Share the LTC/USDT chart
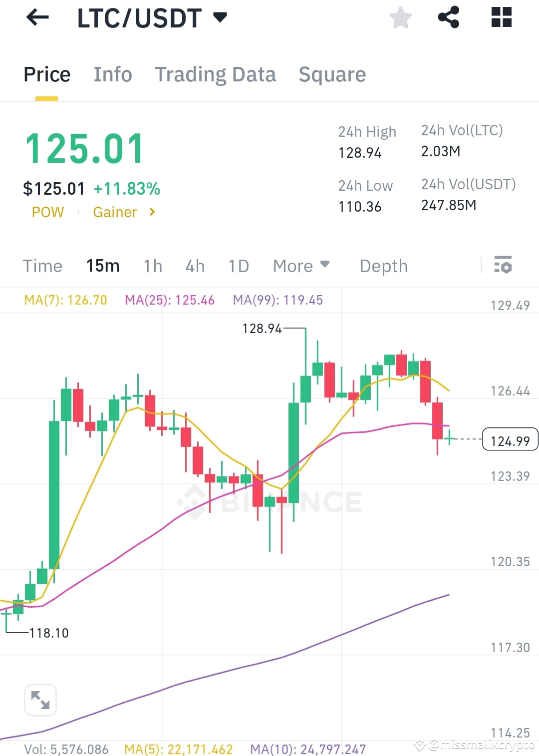 449,18
